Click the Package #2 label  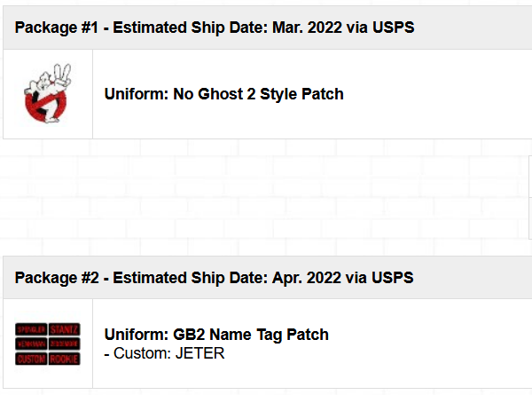pyautogui.click(x=57, y=278)
